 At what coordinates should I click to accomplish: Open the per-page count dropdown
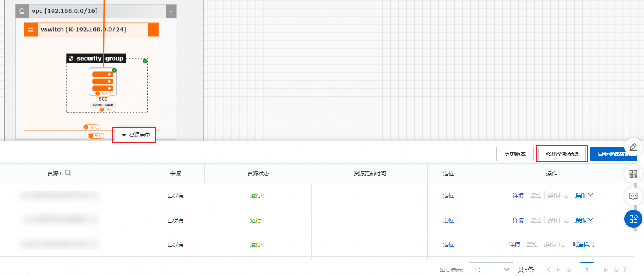491,270
